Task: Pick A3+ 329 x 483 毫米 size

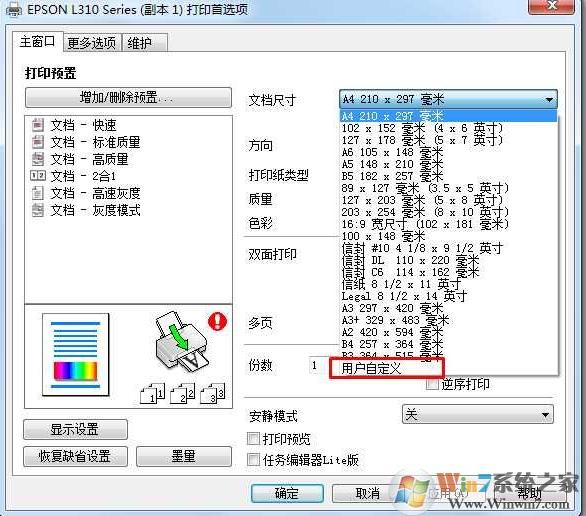Action: pyautogui.click(x=448, y=320)
